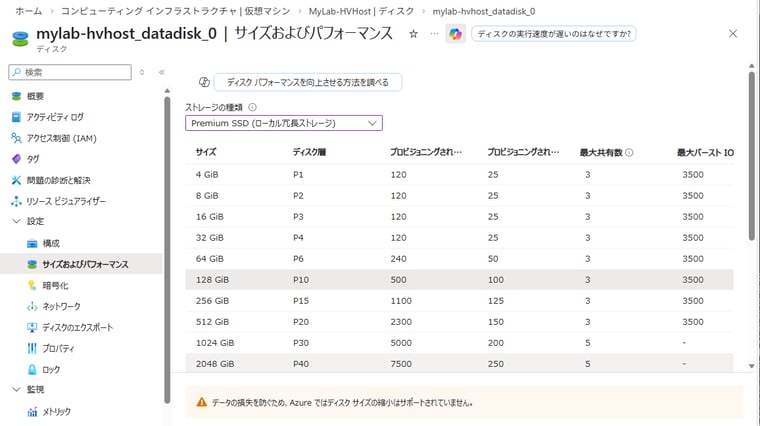760x426 pixels.
Task: Click the main pane vertical scrollbar
Action: 751,155
